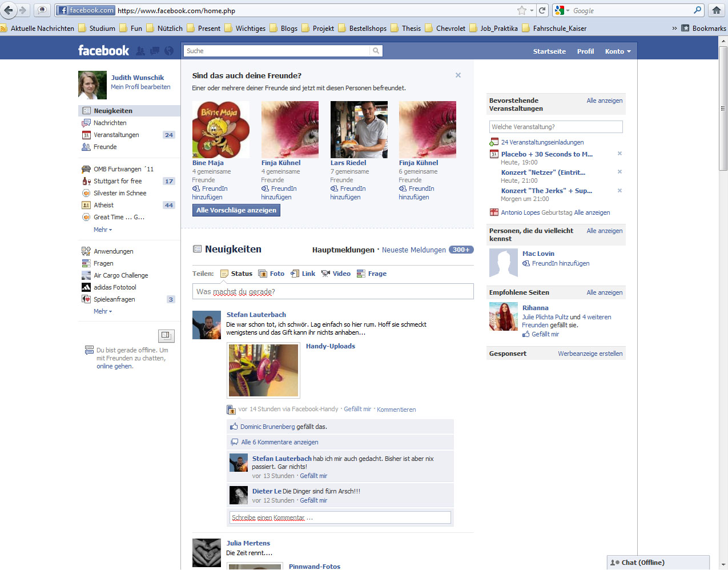The image size is (728, 570).
Task: Expand Mehr under the groups list
Action: click(x=103, y=230)
